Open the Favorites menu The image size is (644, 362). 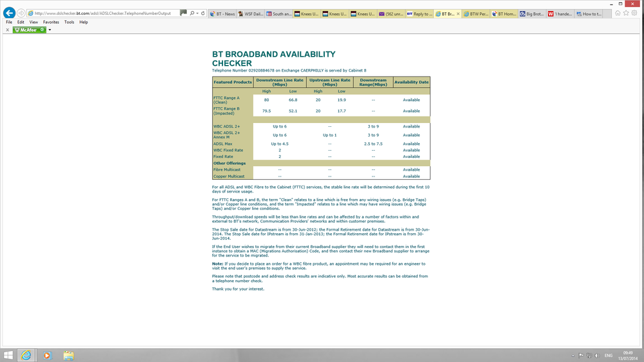(51, 22)
